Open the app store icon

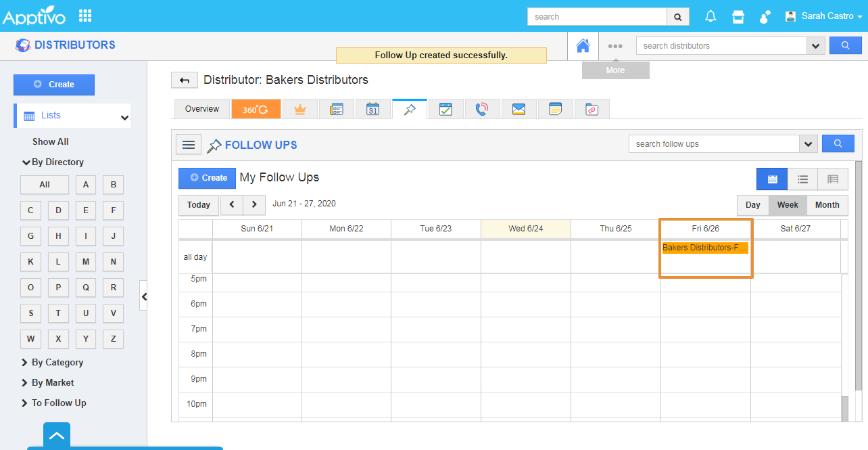coord(738,17)
